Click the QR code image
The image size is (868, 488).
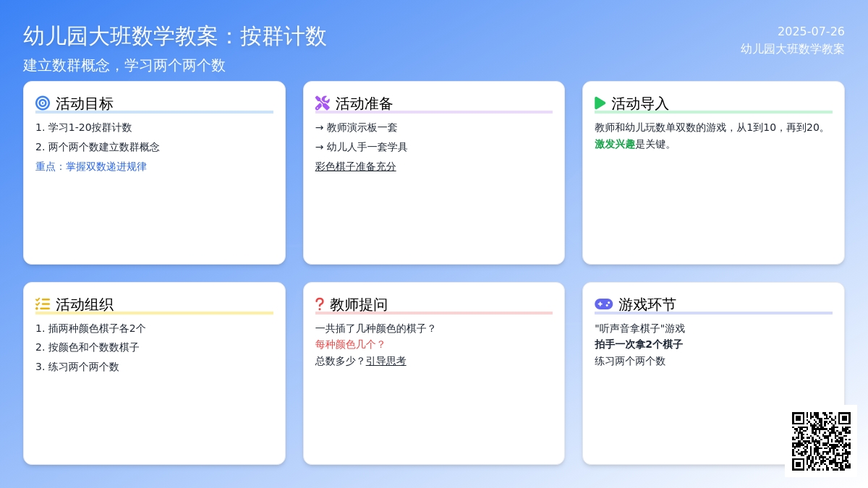coord(821,441)
